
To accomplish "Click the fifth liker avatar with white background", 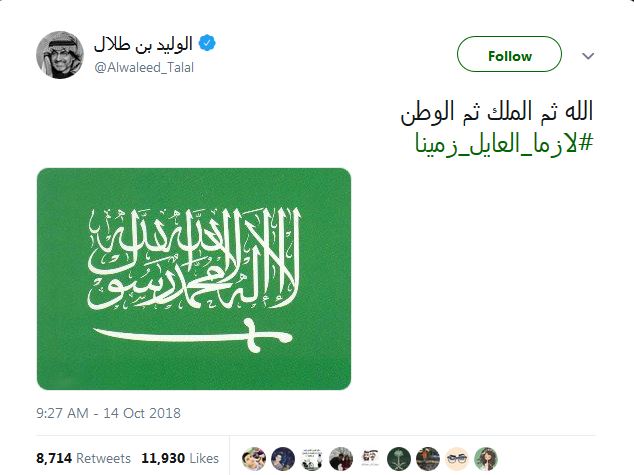I will click(369, 458).
